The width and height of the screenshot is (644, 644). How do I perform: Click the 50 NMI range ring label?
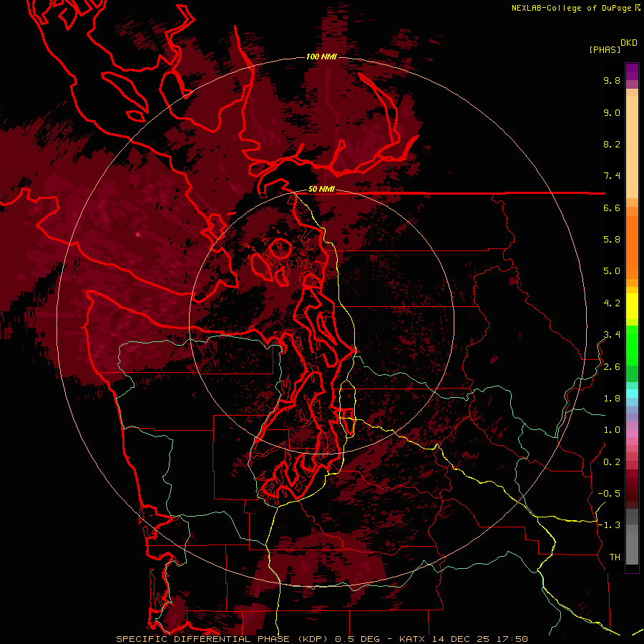[x=321, y=190]
